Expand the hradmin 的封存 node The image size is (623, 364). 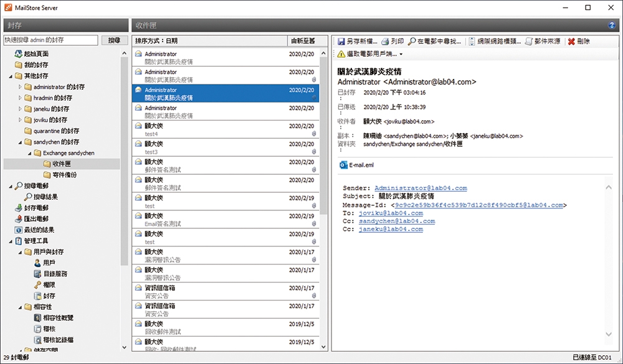tap(21, 98)
